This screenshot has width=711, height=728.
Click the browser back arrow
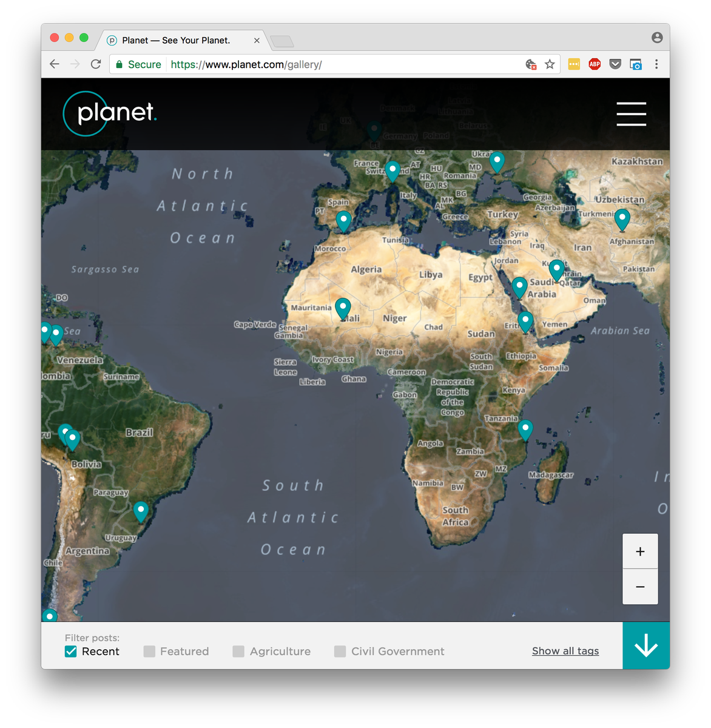coord(55,64)
